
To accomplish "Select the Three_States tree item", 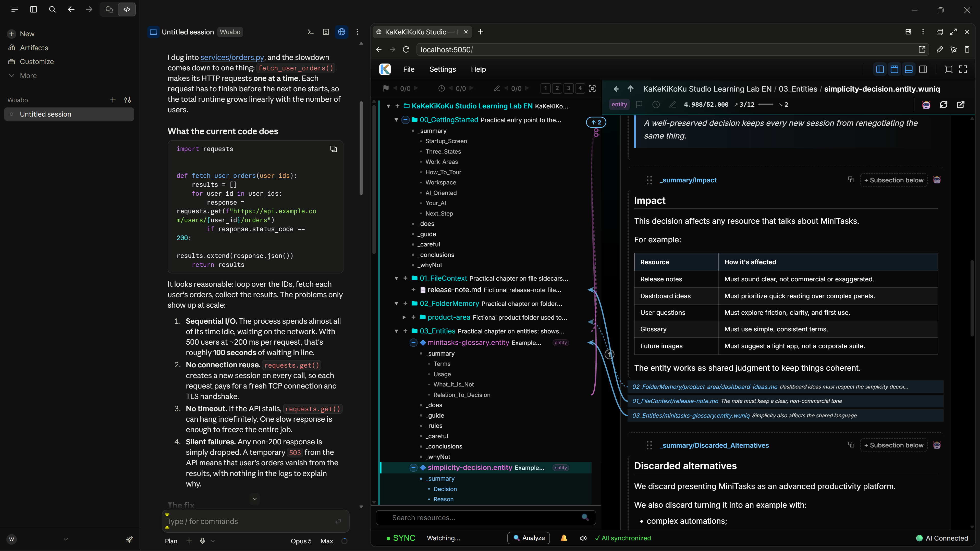I will (443, 151).
